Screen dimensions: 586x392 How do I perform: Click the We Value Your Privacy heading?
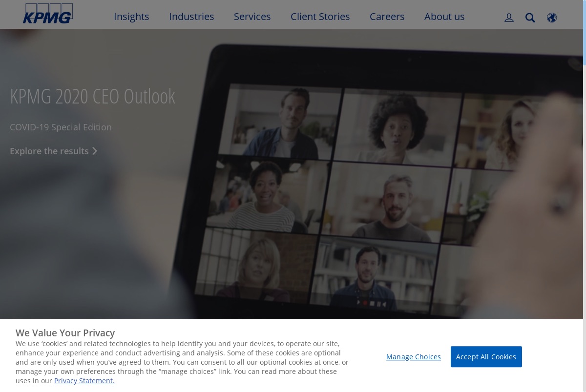65,333
